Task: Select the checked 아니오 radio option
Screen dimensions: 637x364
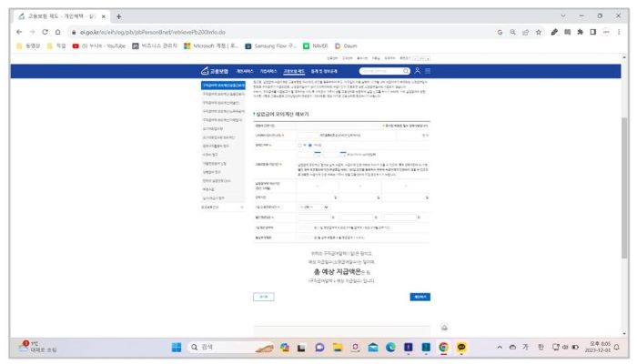Action: pos(310,145)
